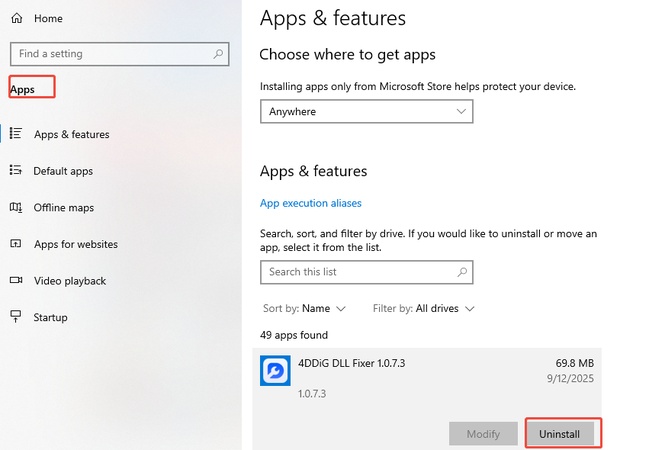This screenshot has height=450, width=665.
Task: Click the Offline maps icon
Action: pos(16,208)
